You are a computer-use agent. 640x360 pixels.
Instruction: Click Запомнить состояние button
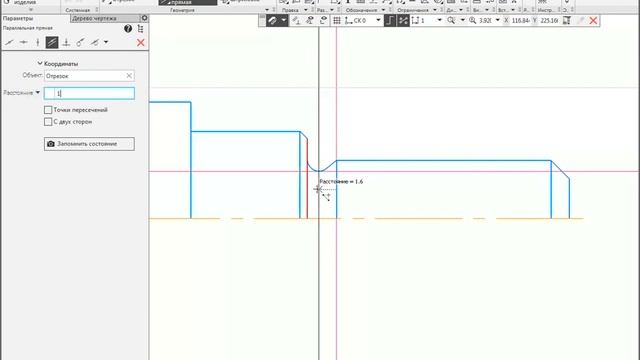89,144
